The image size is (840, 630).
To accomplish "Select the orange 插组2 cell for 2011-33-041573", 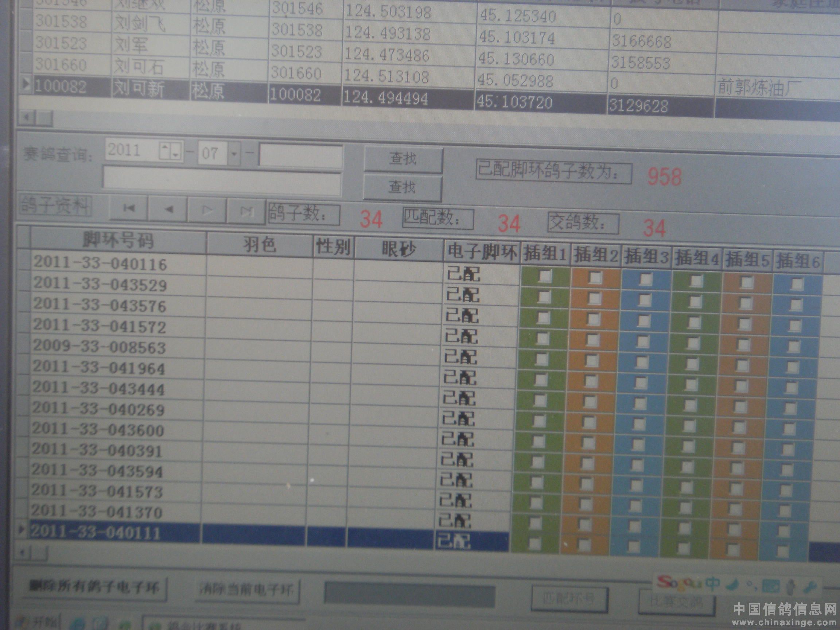I will tap(587, 504).
